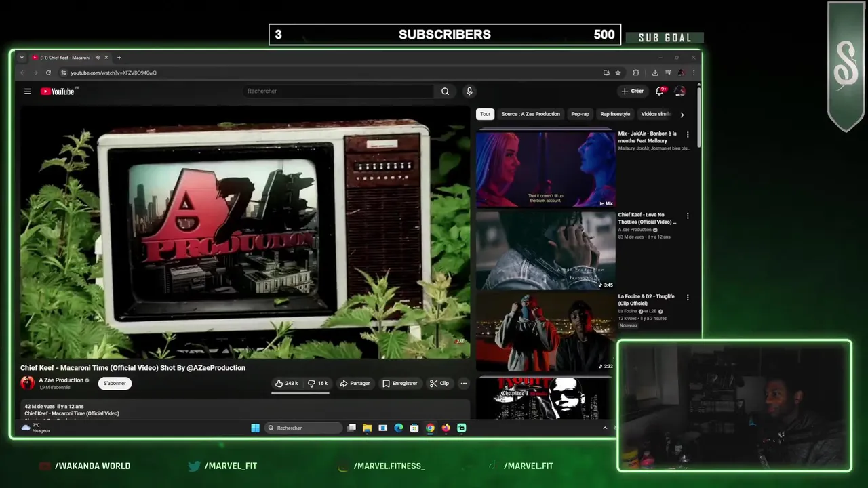Open A Zae Production channel avatar
The image size is (868, 488).
pyautogui.click(x=28, y=383)
